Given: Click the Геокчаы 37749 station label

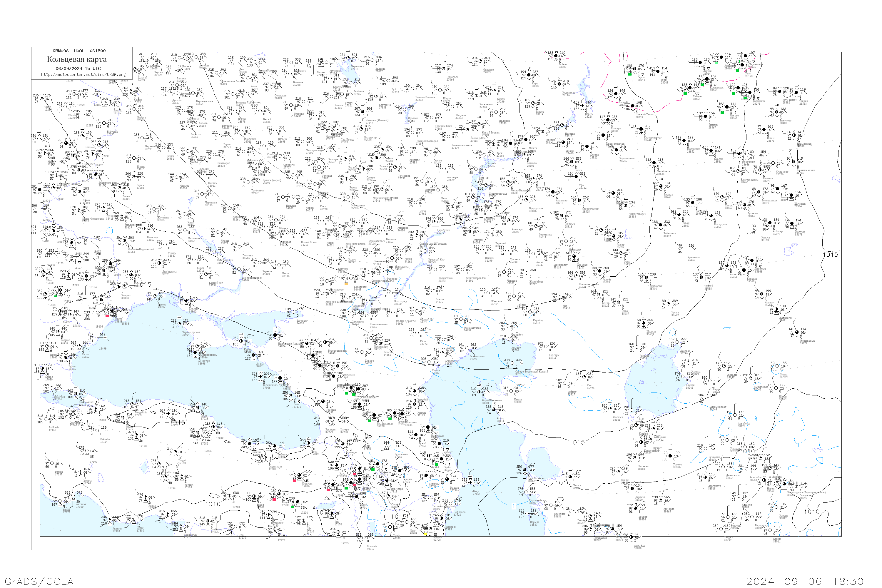Looking at the screenshot, I should (x=433, y=485).
